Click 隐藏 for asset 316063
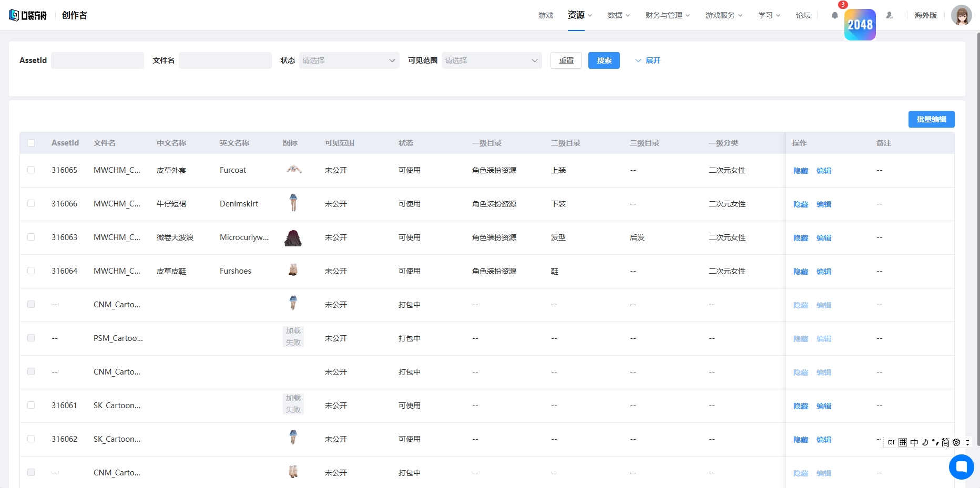The width and height of the screenshot is (980, 488). [x=801, y=238]
